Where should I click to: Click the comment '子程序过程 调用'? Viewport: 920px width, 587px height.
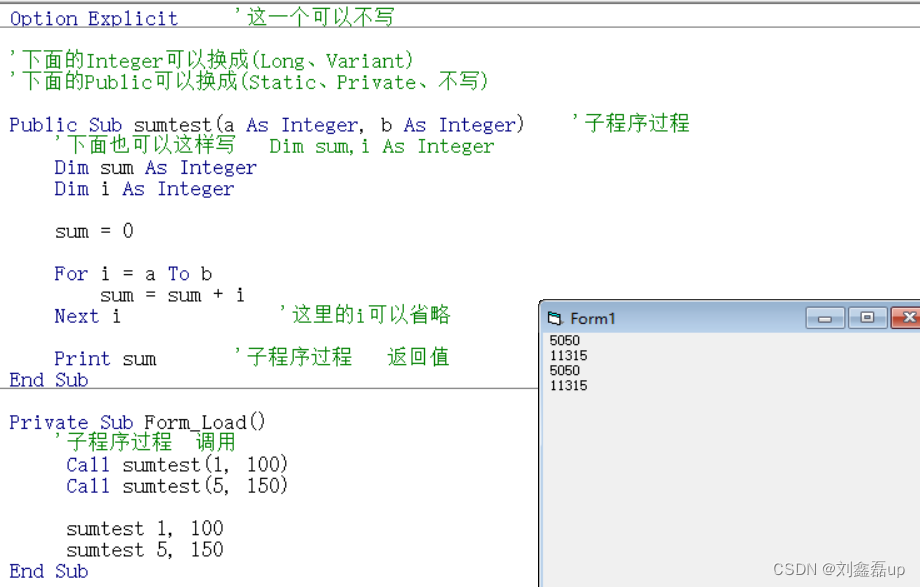point(145,442)
